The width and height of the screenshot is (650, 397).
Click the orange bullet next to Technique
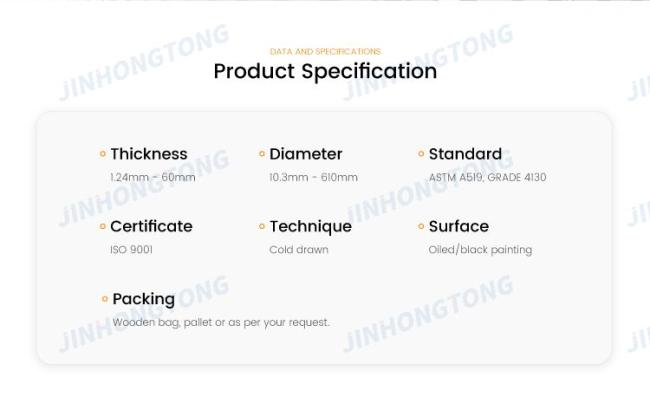(x=262, y=226)
